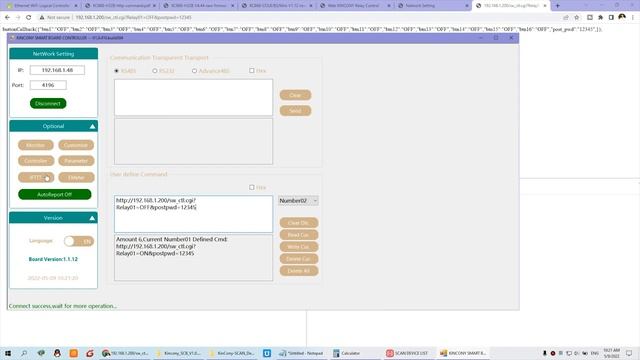Open the Chrome profile avatar

coord(622,17)
